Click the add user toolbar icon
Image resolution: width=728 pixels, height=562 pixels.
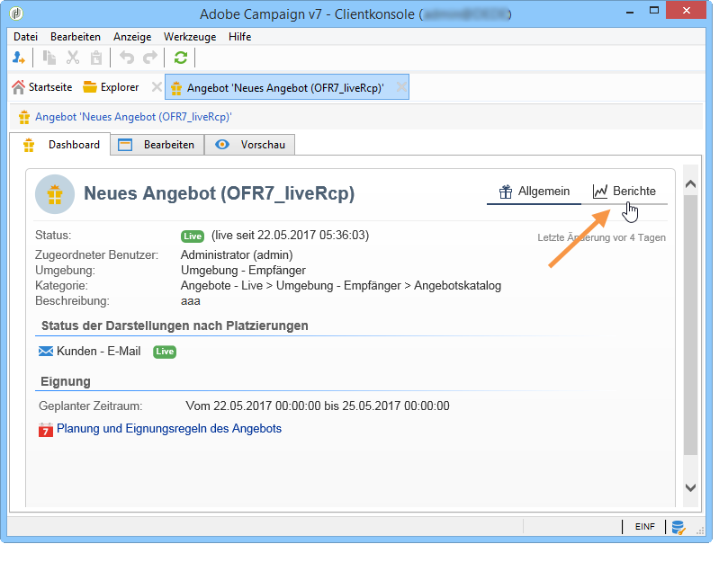click(19, 58)
